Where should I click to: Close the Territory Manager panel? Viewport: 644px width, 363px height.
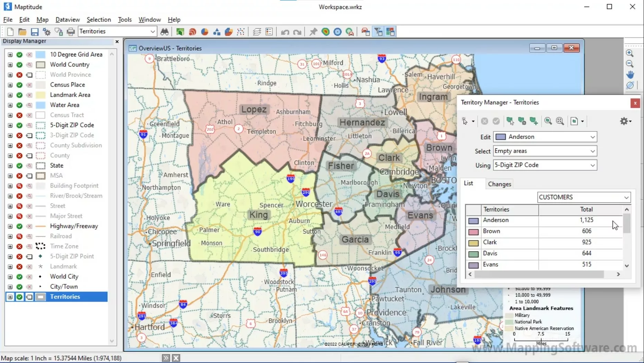pos(635,103)
